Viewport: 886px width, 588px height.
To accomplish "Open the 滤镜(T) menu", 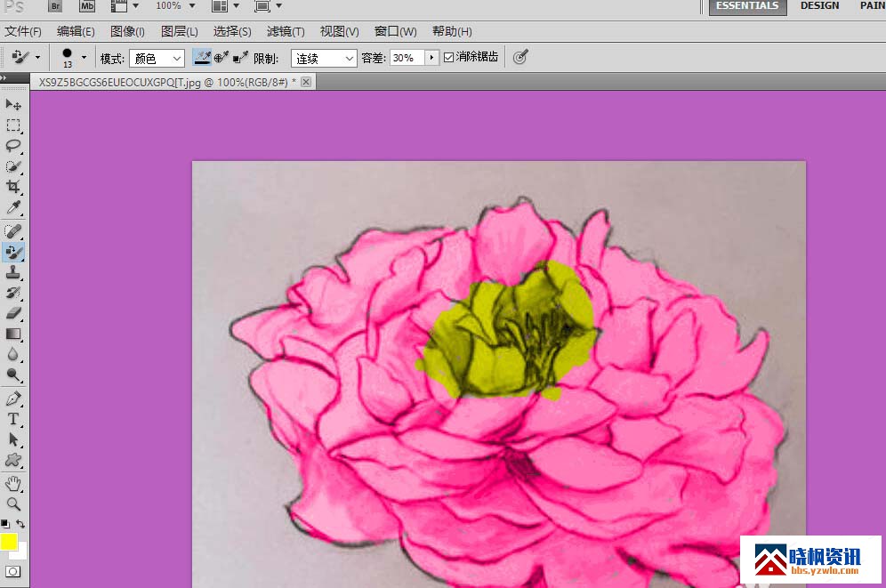I will [286, 32].
